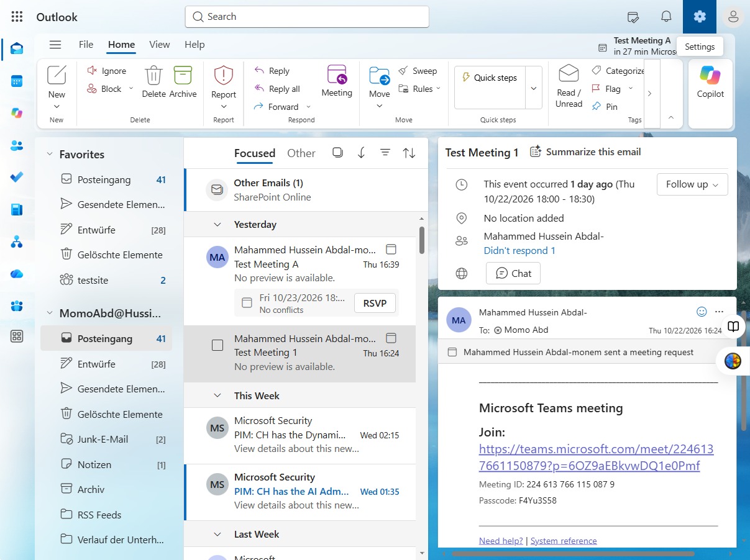The height and width of the screenshot is (560, 750).
Task: Expand the Quick steps dropdown arrow
Action: pos(534,88)
